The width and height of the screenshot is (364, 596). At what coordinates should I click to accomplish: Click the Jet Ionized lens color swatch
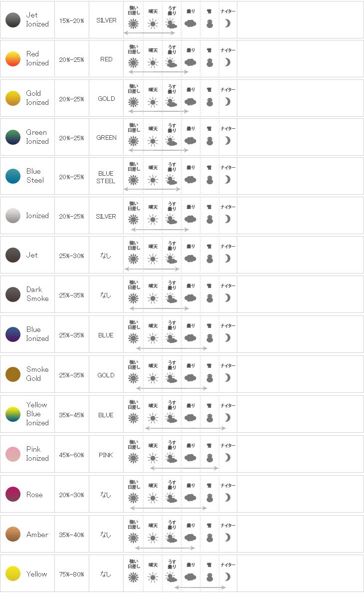[x=13, y=20]
